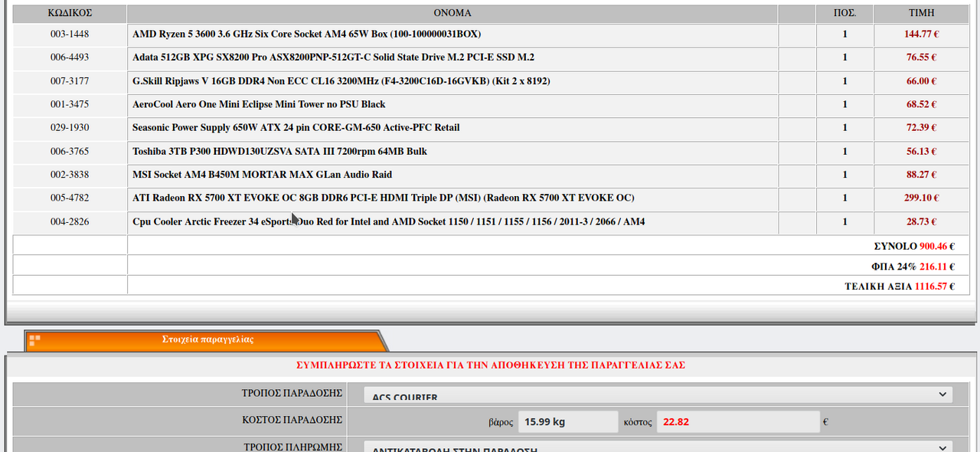Select the Seasonic Power Supply 650W entry
Viewport: 980px width, 452px height.
tap(296, 128)
